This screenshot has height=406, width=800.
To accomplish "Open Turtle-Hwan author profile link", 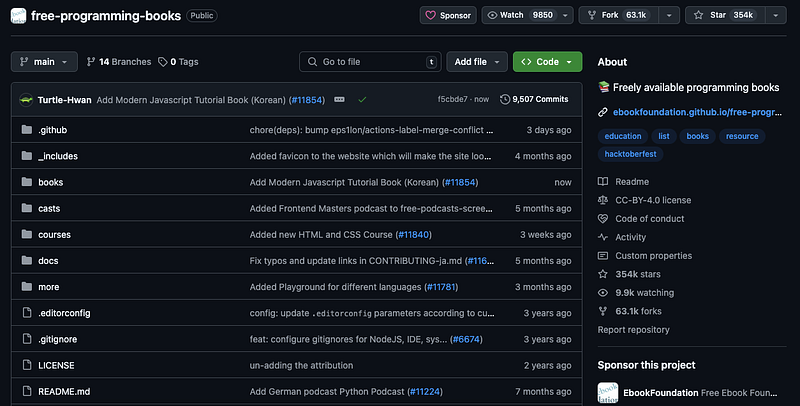I will (64, 100).
